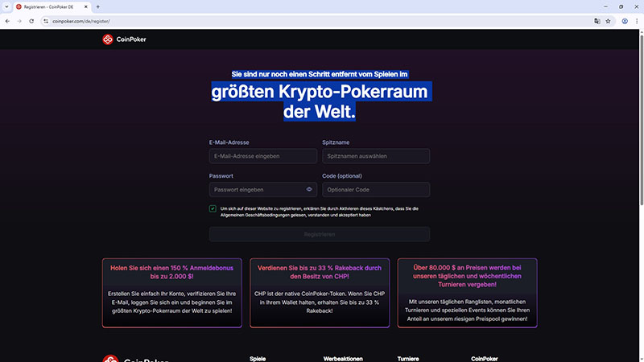Click the Spitzname input field

376,156
